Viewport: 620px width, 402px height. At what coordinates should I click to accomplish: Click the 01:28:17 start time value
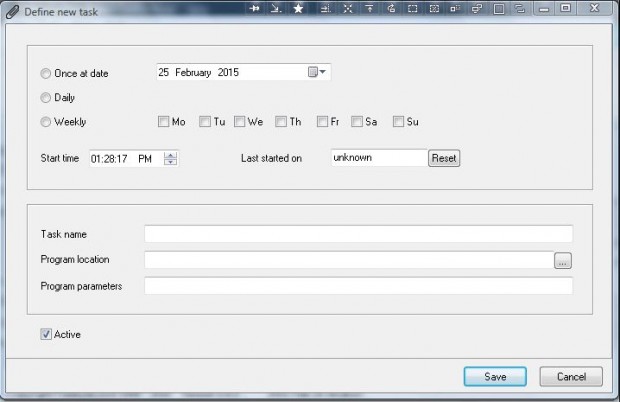tap(109, 159)
